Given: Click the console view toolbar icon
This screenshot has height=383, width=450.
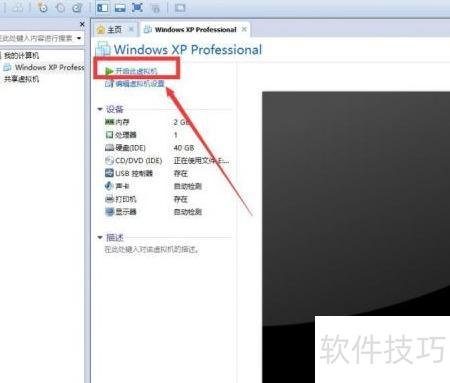Looking at the screenshot, I should click(x=180, y=8).
